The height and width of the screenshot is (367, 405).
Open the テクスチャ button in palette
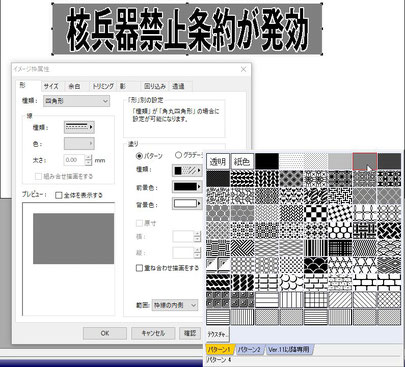point(218,334)
